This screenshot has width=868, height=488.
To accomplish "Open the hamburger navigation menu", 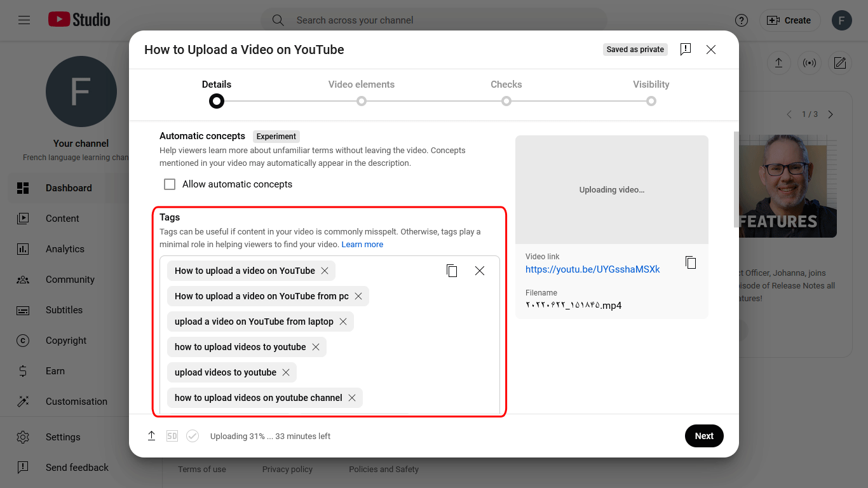I will [x=24, y=20].
